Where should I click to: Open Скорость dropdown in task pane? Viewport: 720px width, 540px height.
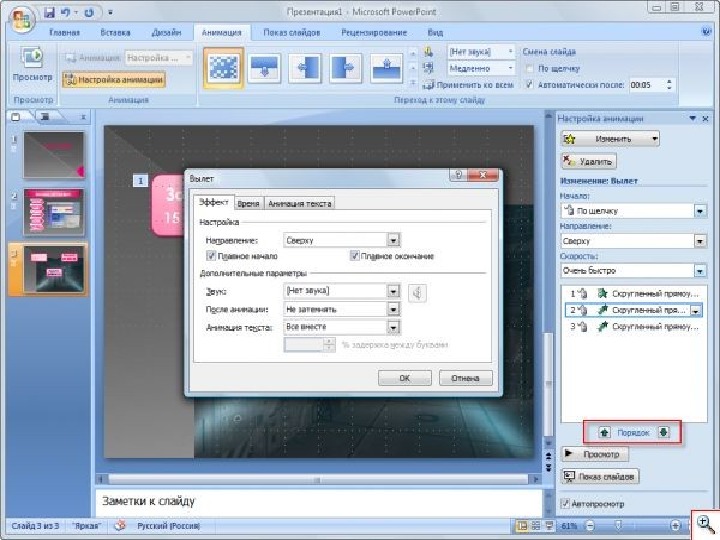(700, 271)
